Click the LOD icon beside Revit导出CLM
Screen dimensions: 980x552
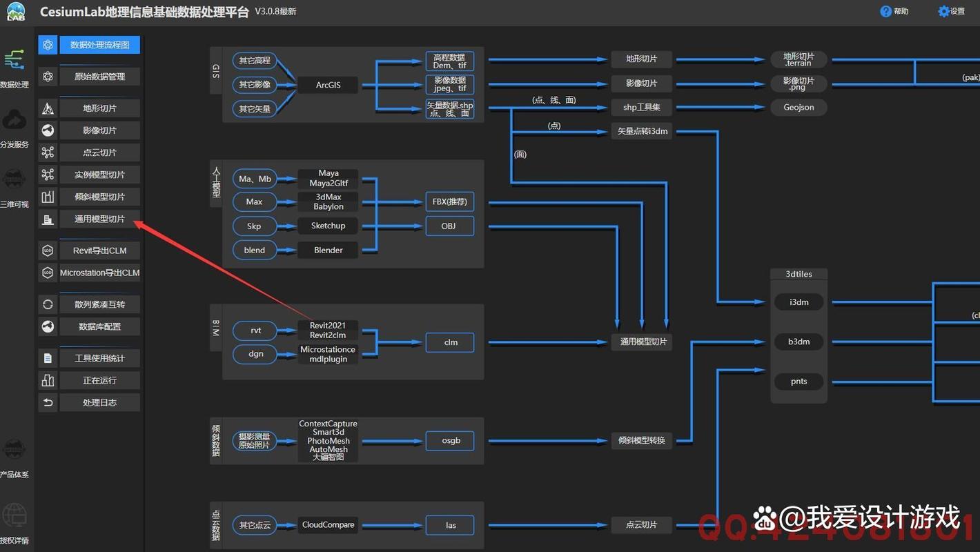point(48,250)
